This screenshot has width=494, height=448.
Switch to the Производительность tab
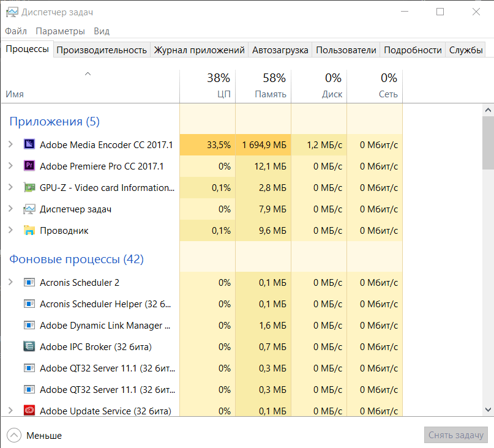(x=102, y=50)
